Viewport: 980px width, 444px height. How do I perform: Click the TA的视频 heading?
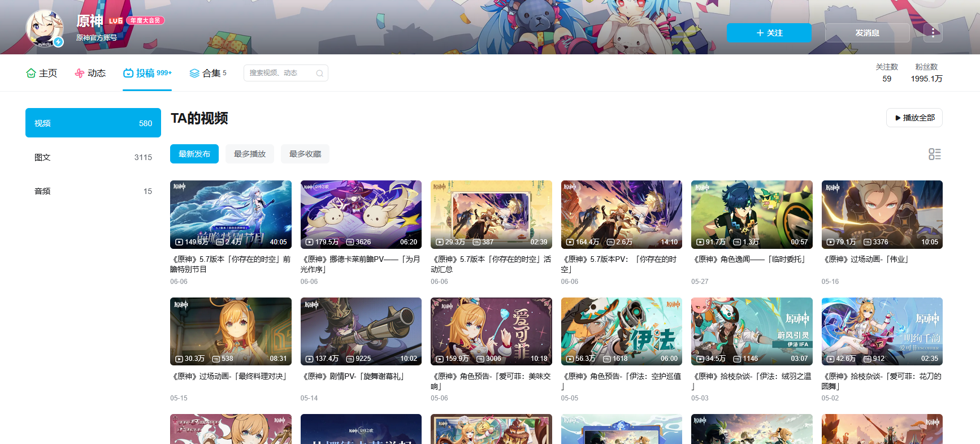[x=200, y=118]
